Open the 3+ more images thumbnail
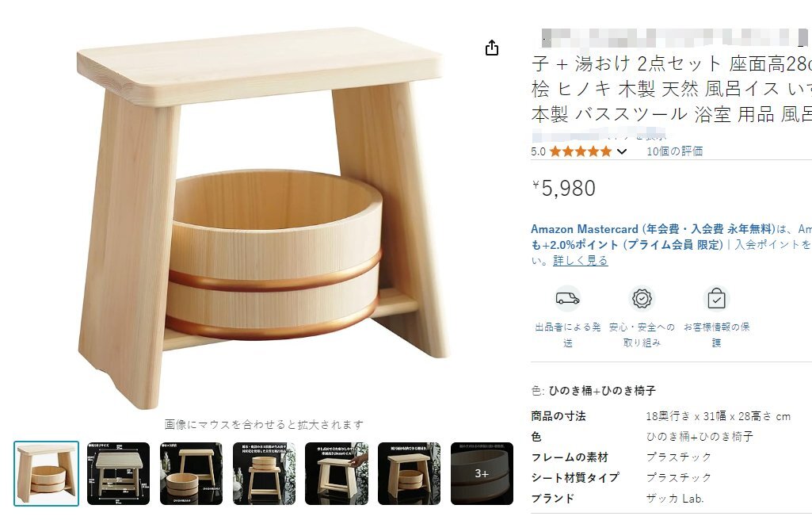Image resolution: width=812 pixels, height=524 pixels. [x=482, y=473]
